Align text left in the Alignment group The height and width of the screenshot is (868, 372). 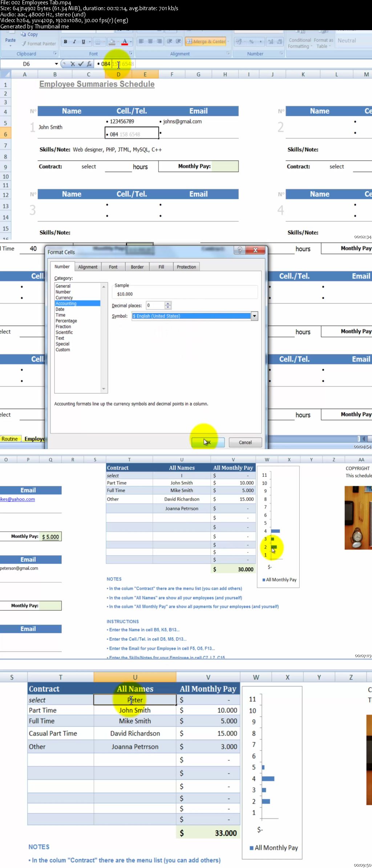click(x=141, y=41)
